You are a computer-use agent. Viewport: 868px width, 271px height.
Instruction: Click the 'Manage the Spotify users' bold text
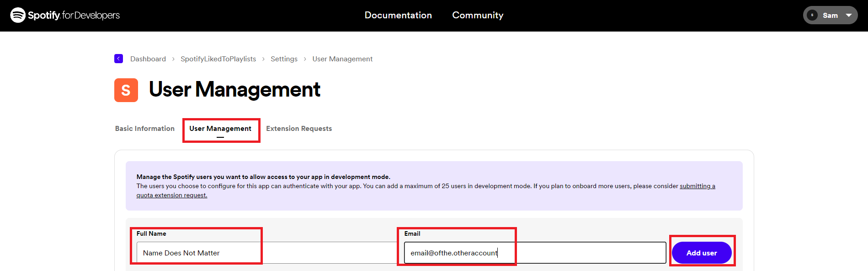tap(263, 177)
